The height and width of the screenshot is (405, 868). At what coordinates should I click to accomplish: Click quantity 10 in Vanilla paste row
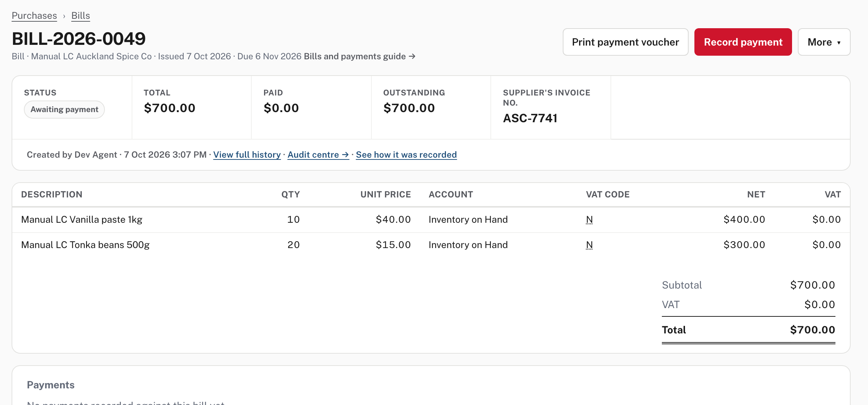(293, 219)
